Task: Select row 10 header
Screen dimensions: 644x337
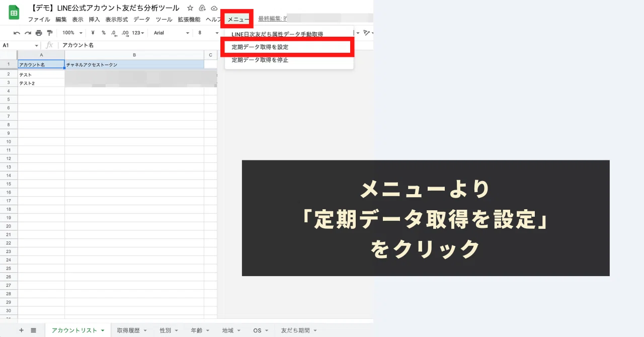Action: (9, 142)
